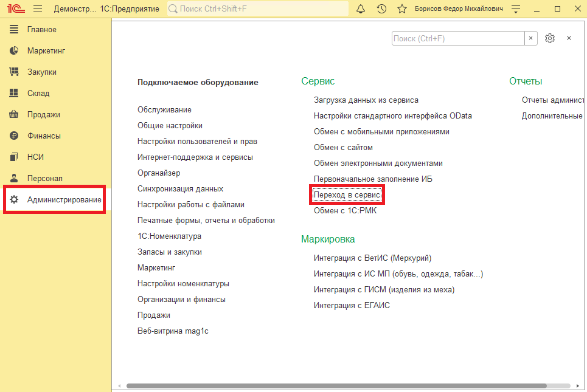Click user name Борисов Федор Михайлович
Screen dimensions: 587x392
[x=459, y=9]
